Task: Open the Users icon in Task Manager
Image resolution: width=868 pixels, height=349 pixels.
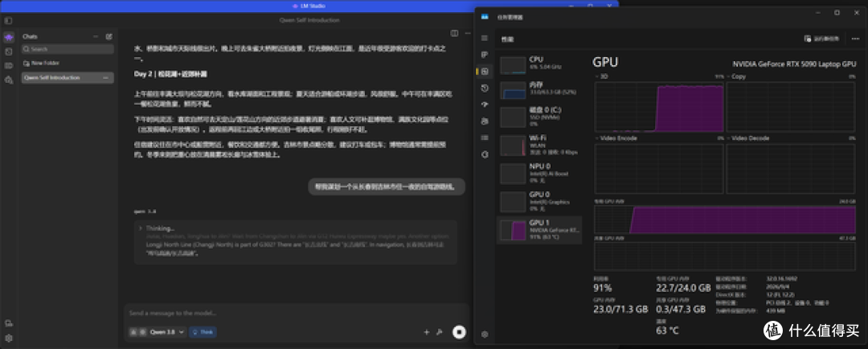Action: tap(485, 121)
